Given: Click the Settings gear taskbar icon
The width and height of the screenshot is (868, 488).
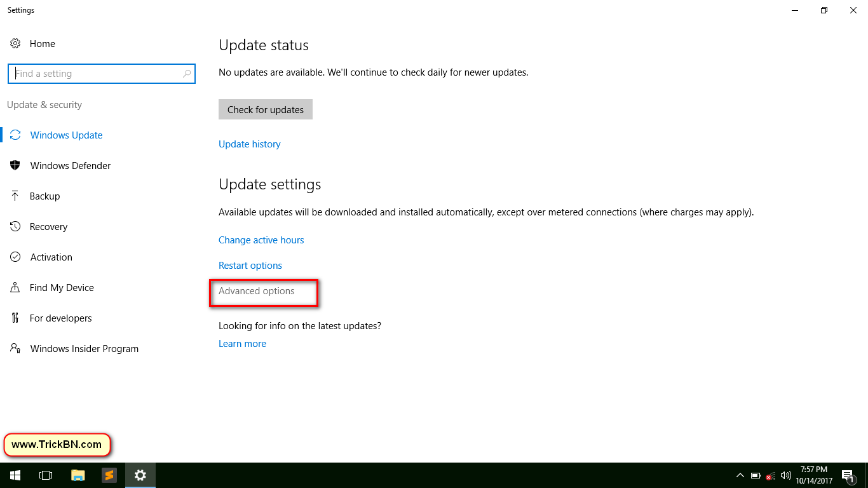Looking at the screenshot, I should click(x=140, y=475).
